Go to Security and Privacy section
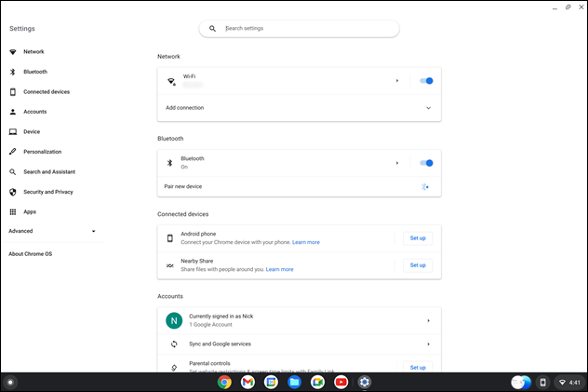The width and height of the screenshot is (588, 392). point(47,192)
